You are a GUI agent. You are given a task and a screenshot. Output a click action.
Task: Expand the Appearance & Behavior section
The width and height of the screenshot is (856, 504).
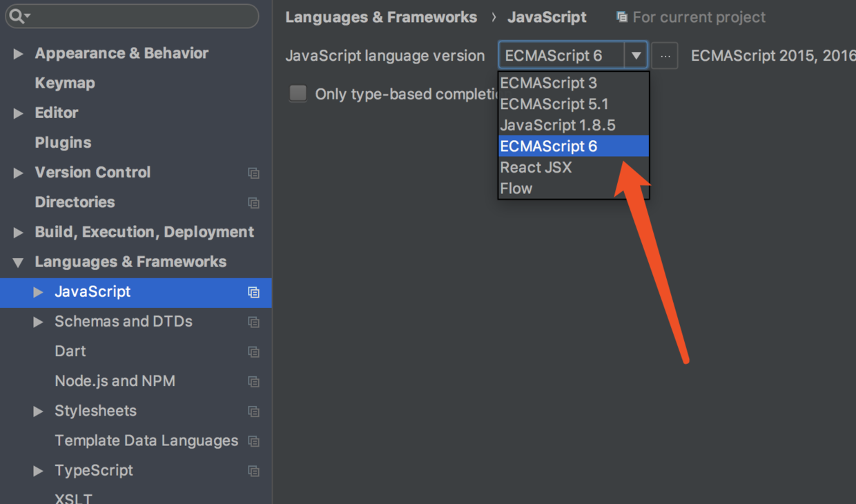[x=19, y=54]
